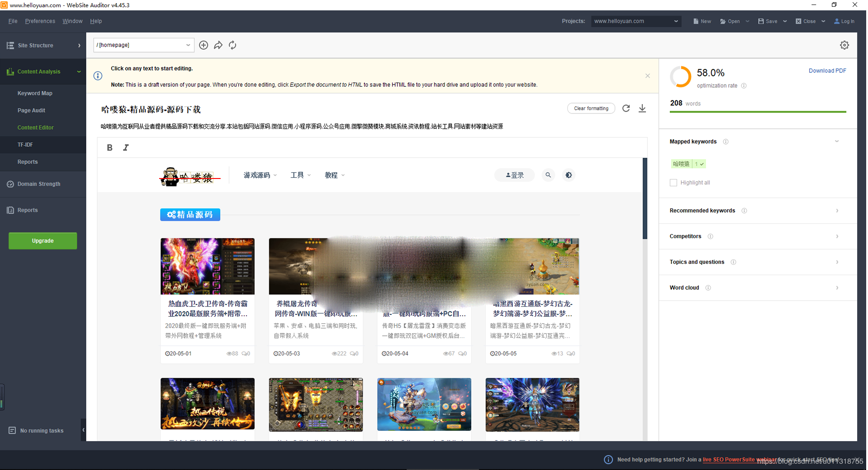The width and height of the screenshot is (868, 470).
Task: Open the 工具 menu in webpage preview
Action: point(300,175)
